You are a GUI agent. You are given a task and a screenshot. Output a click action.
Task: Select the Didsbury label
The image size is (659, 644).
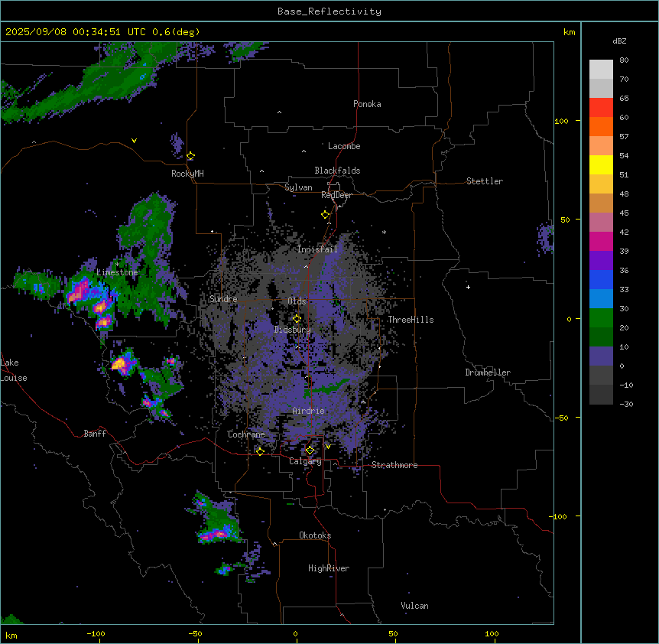(293, 330)
